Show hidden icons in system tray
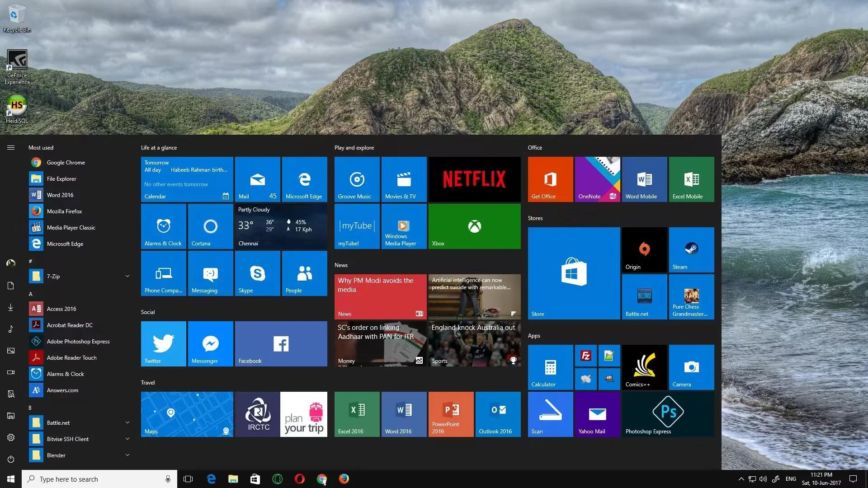The image size is (868, 488). (x=741, y=479)
